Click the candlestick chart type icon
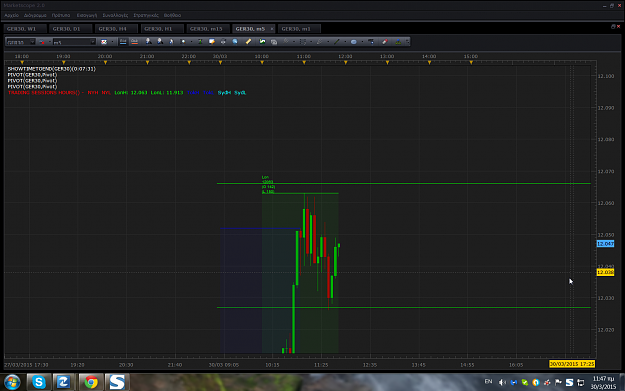 coord(104,42)
